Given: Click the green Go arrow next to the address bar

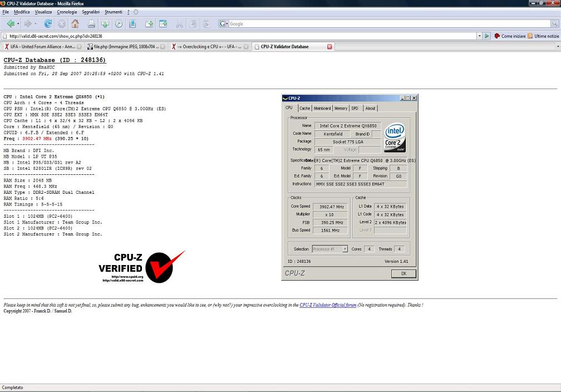Looking at the screenshot, I should coord(487,36).
